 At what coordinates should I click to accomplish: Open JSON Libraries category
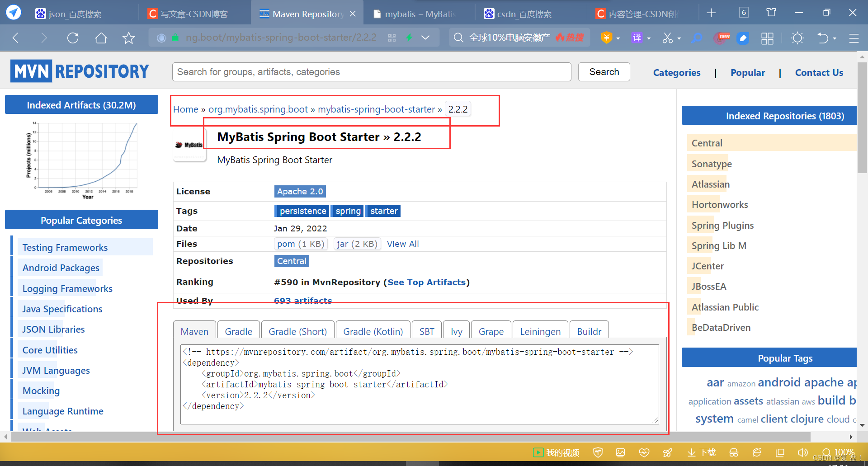54,329
